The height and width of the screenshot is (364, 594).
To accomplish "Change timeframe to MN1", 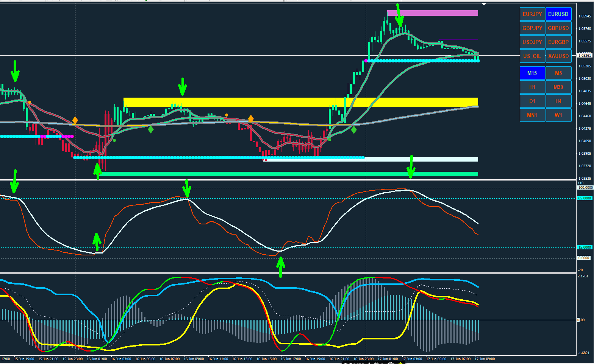I will point(532,115).
